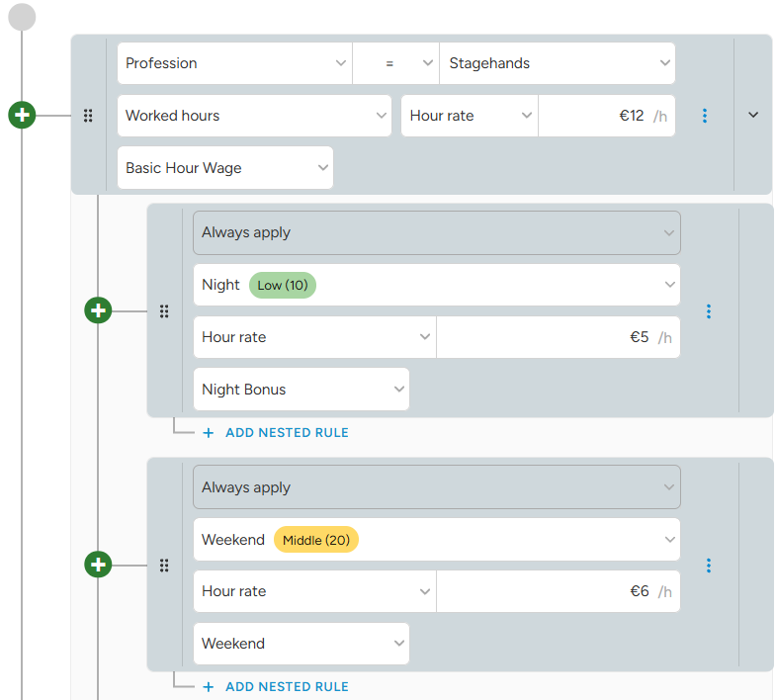The width and height of the screenshot is (776, 700).
Task: Edit the €6 per hour rate field
Action: (559, 591)
